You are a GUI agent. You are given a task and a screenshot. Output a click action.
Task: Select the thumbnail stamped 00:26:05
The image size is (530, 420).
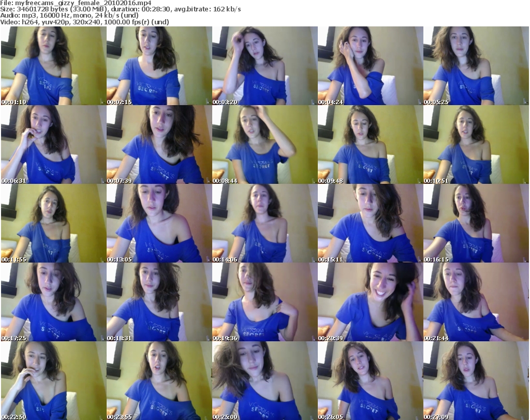371,381
